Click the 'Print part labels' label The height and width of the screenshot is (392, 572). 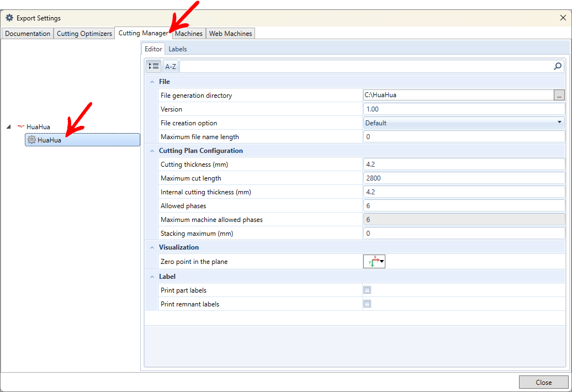pyautogui.click(x=183, y=290)
